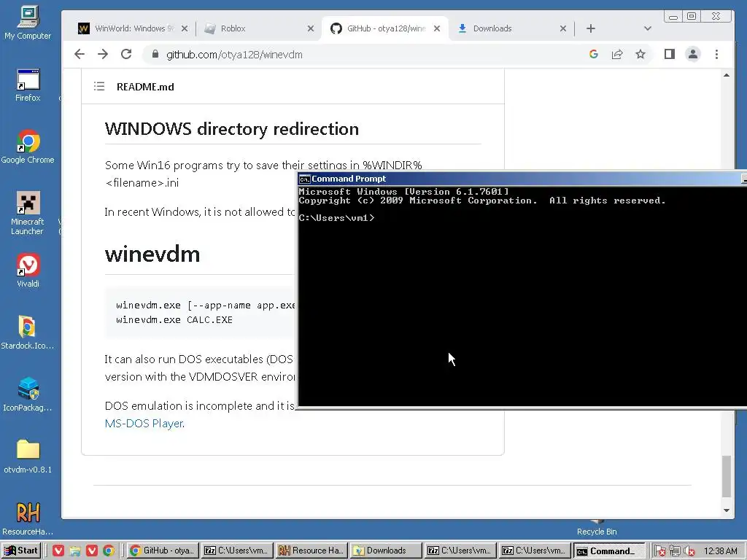747x560 pixels.
Task: Open the Start menu
Action: 21,551
